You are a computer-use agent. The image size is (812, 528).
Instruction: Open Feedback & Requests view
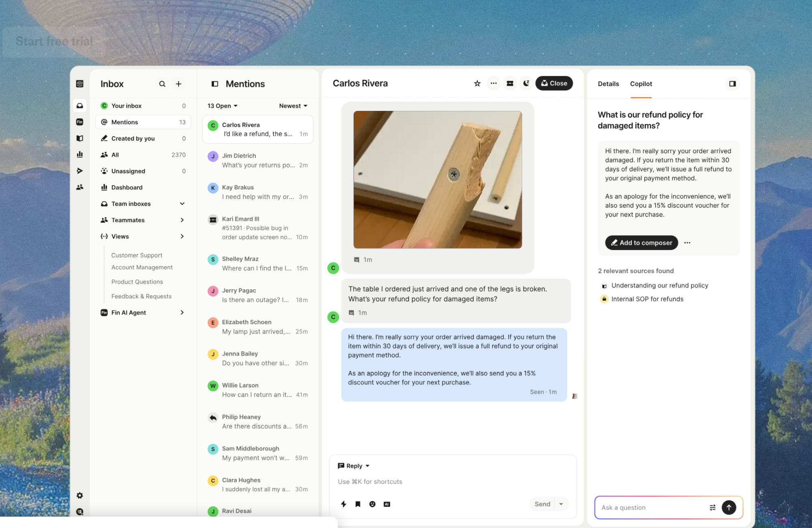coord(141,296)
